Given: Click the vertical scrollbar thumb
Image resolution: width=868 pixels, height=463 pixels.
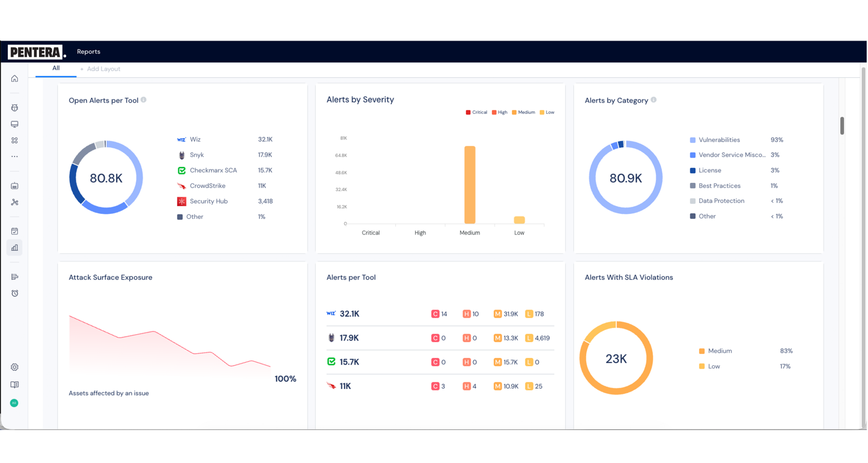Looking at the screenshot, I should tap(842, 126).
